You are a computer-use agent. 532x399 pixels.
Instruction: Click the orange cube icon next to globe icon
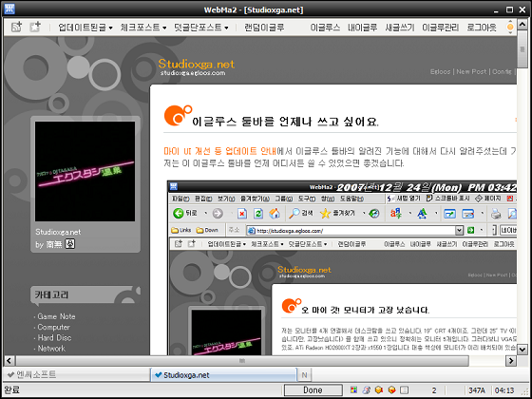coord(379,390)
